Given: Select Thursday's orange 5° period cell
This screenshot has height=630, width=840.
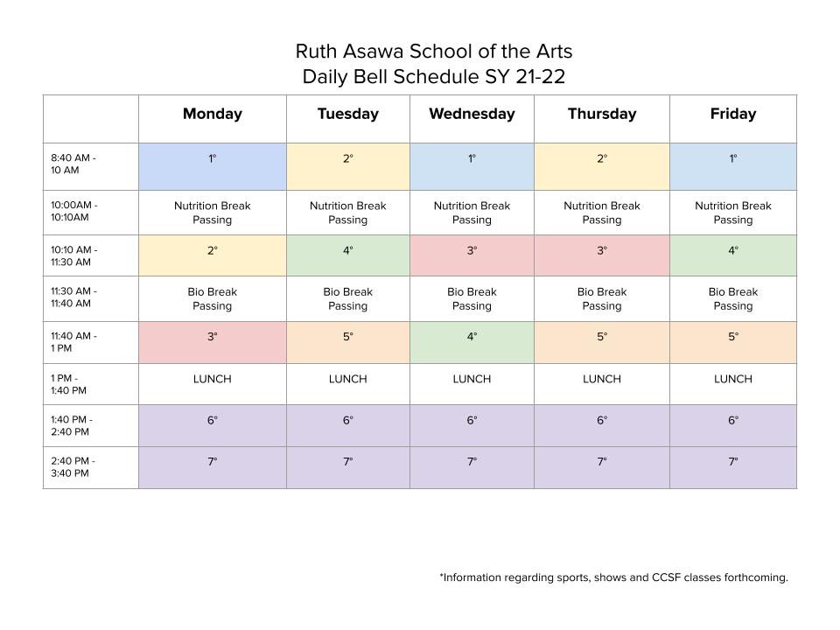Looking at the screenshot, I should [x=602, y=342].
